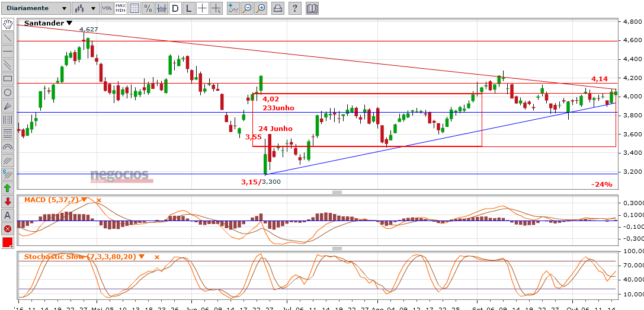Select the S speed lines tool

point(8,174)
